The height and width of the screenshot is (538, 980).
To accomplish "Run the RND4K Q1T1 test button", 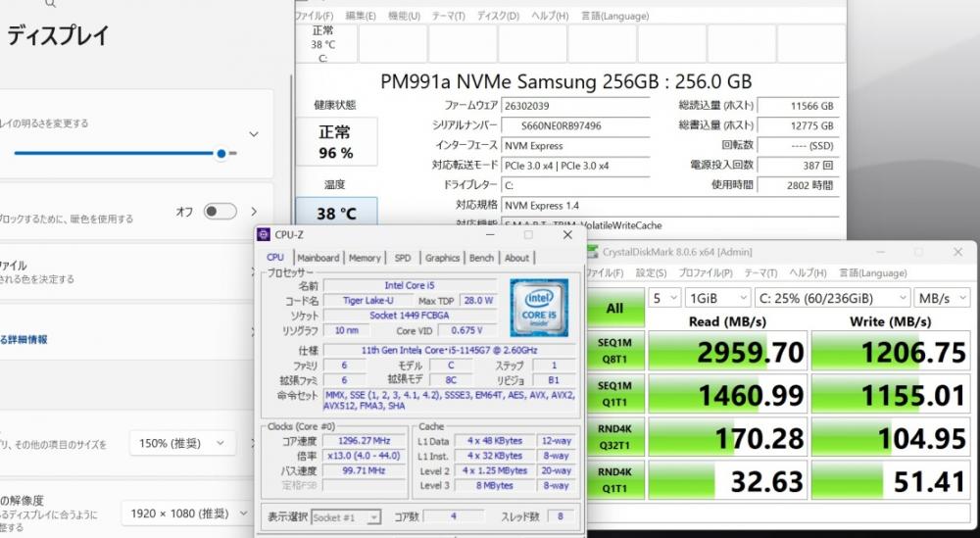I will tap(615, 480).
